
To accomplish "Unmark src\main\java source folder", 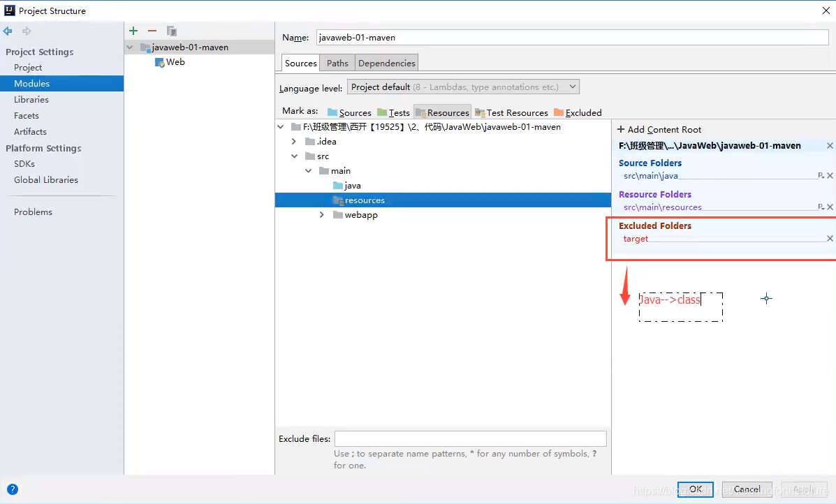I will coord(830,175).
